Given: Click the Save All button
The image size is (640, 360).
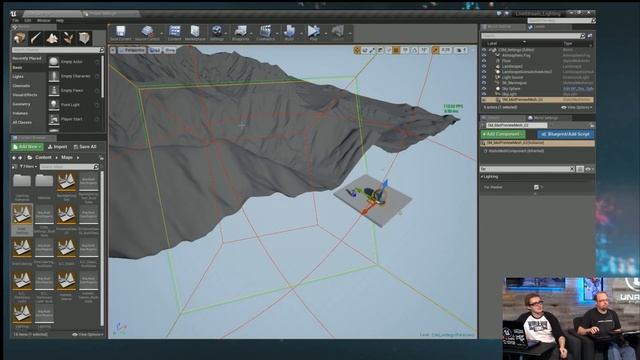Looking at the screenshot, I should tap(85, 147).
